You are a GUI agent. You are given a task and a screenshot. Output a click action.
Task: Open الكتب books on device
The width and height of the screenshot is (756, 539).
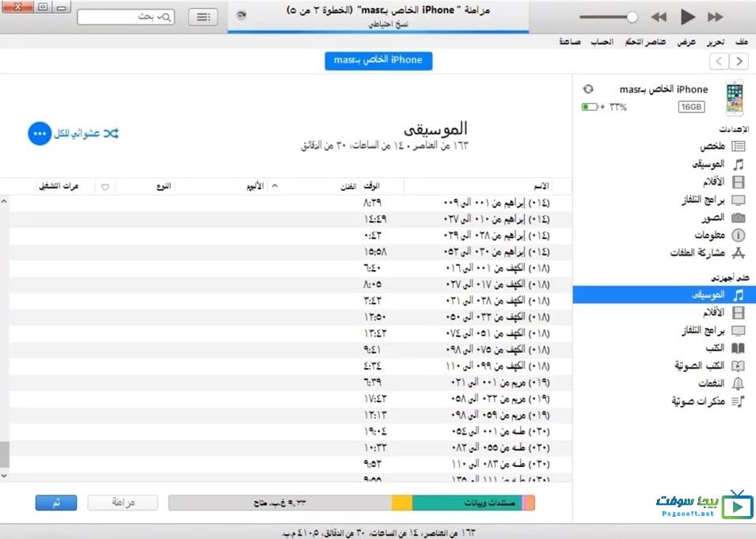(725, 347)
